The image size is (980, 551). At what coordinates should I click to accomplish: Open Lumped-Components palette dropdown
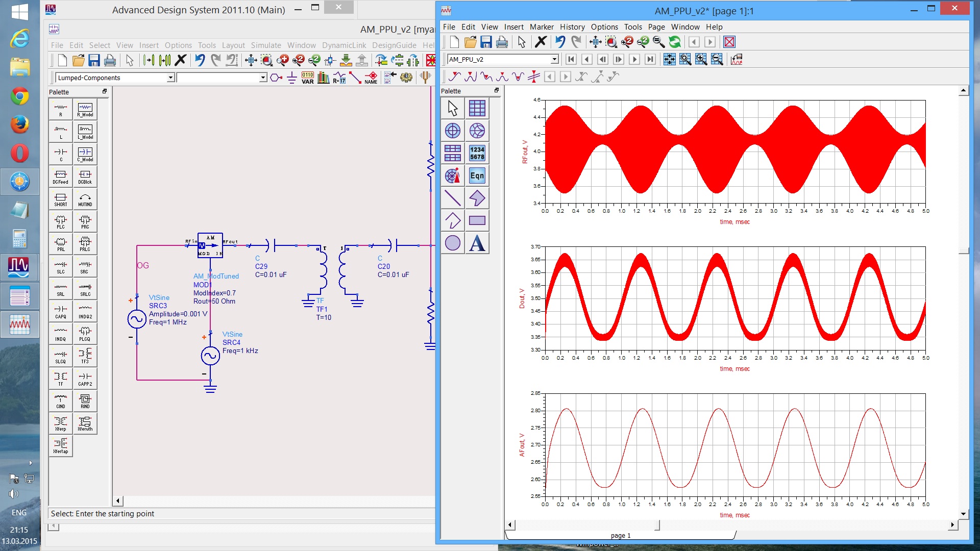(x=170, y=78)
